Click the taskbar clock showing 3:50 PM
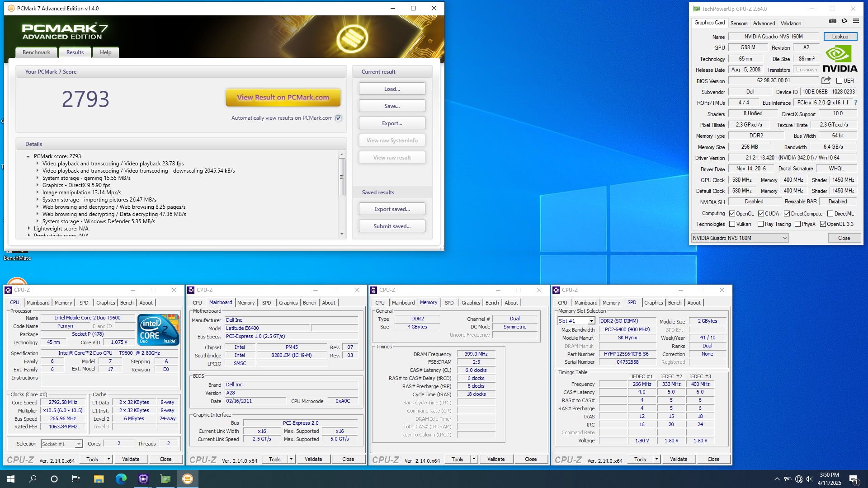The image size is (868, 488). pyautogui.click(x=829, y=479)
